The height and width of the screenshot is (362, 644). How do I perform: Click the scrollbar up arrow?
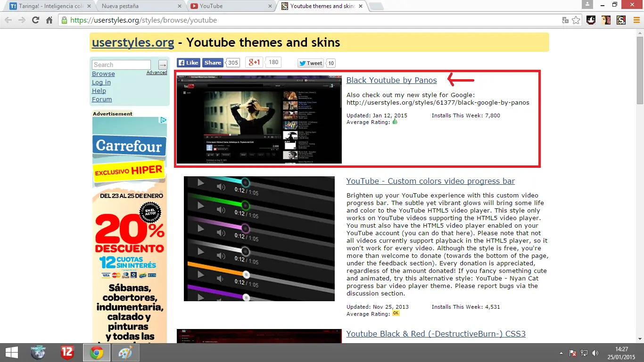pyautogui.click(x=640, y=33)
